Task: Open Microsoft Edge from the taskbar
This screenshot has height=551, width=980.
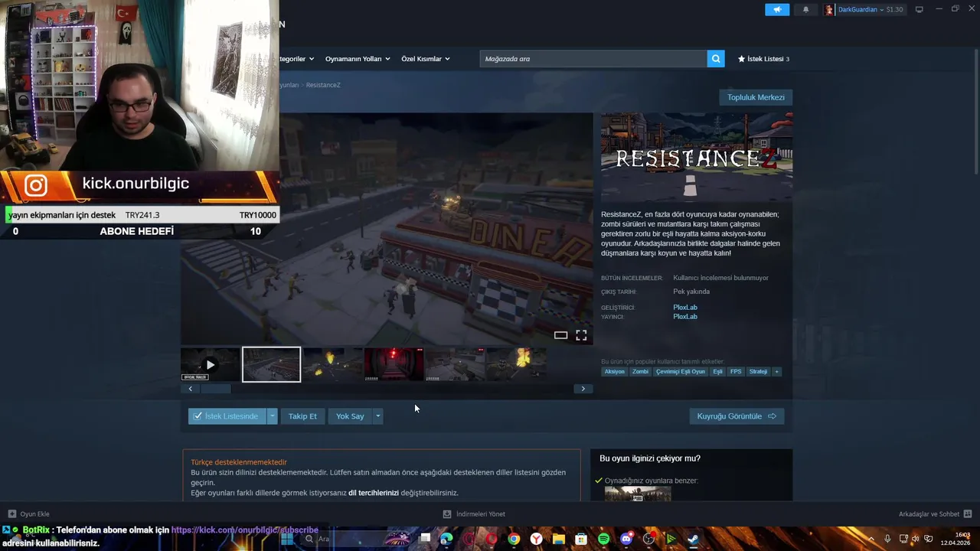Action: [446, 539]
